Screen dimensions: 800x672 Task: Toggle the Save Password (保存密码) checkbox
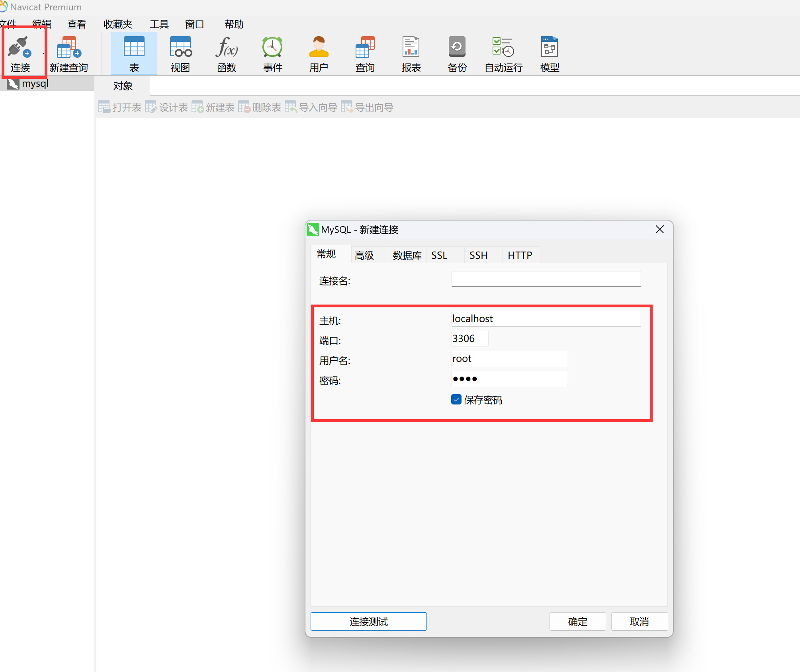click(456, 400)
